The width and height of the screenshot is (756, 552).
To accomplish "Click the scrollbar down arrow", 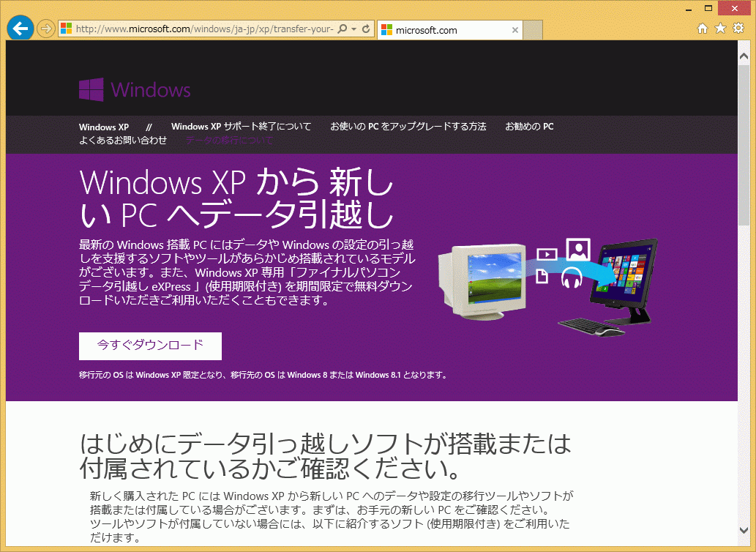I will coord(744,545).
